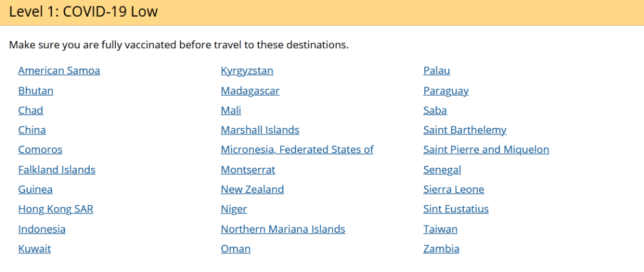Select the New Zealand link

[x=252, y=190]
